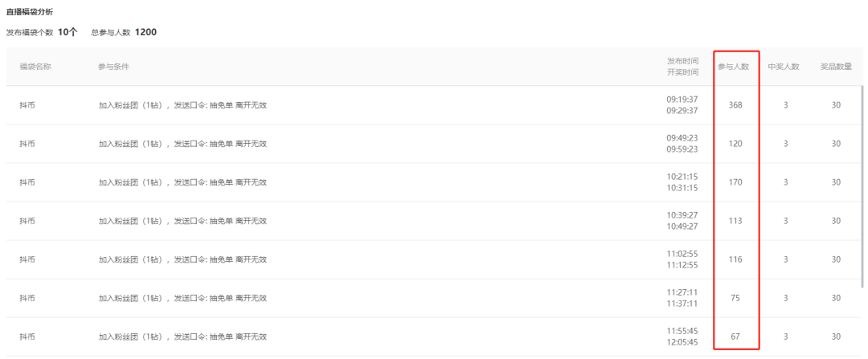Screen dimensions: 868x359
Task: Click the table's vertical scrollbar
Action: pos(863,187)
